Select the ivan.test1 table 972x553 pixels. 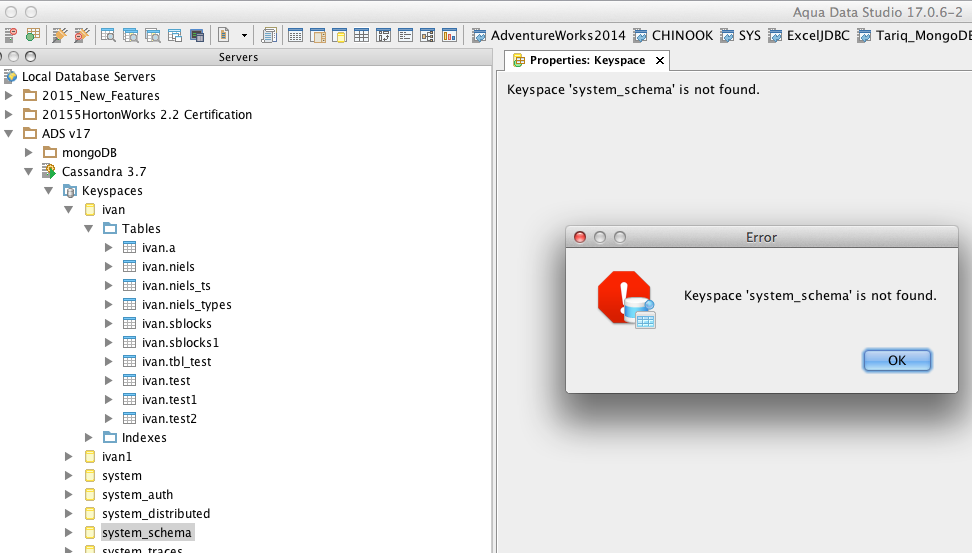tap(169, 400)
